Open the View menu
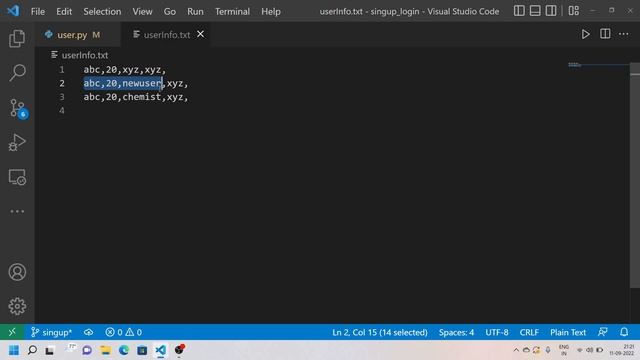The height and width of the screenshot is (360, 640). coord(142,11)
